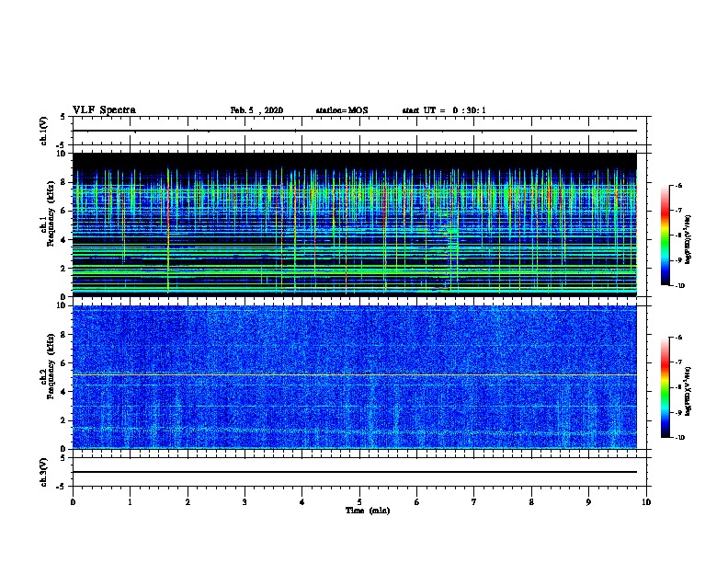Screen dimensions: 728x563
Task: Click time axis tick label "9"
Action: [x=588, y=502]
